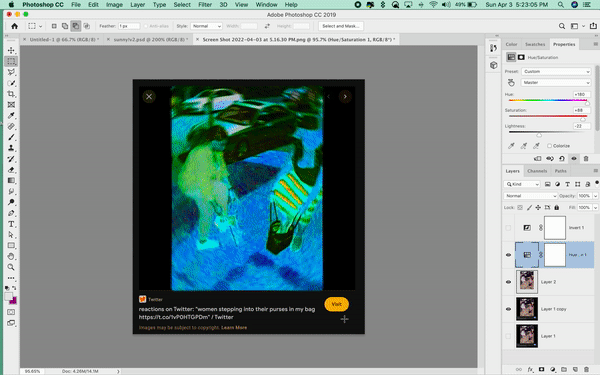The width and height of the screenshot is (600, 375).
Task: Open the Layer menu
Action: (137, 5)
